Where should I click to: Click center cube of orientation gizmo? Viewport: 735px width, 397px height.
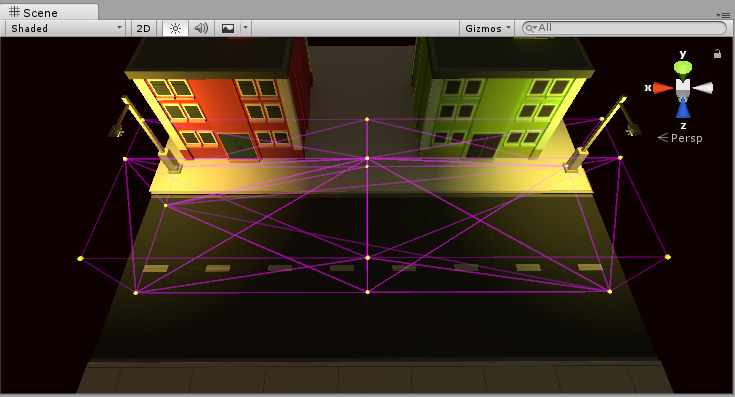coord(683,88)
